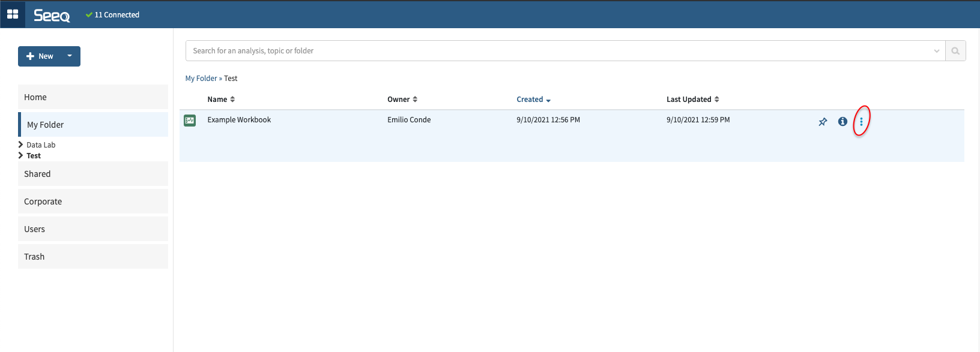This screenshot has height=352, width=980.
Task: Click the green workbook analysis icon
Action: coord(190,121)
